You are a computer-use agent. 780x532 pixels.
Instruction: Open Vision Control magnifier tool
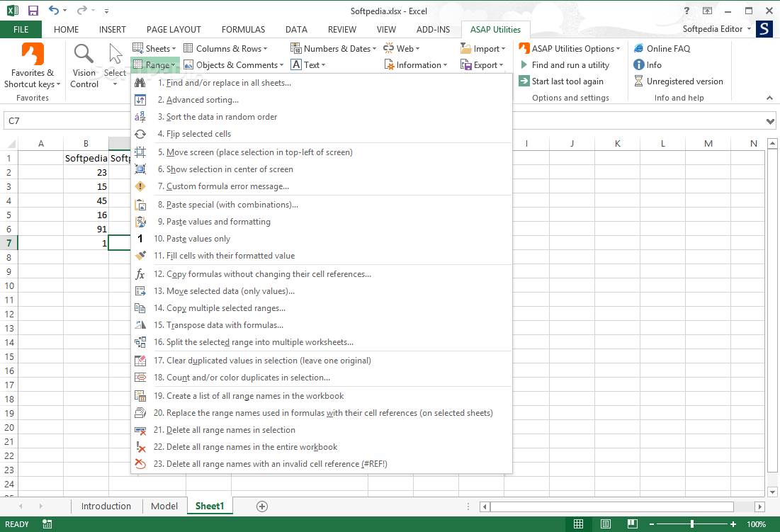tap(84, 54)
